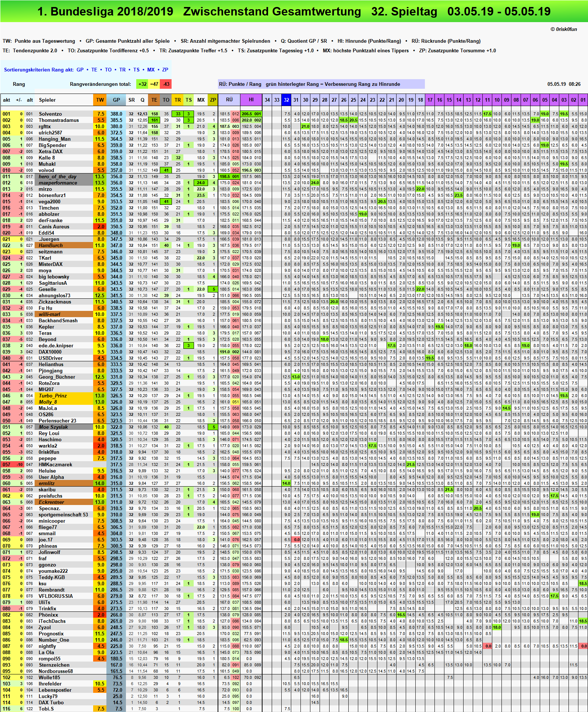Click the orange Eckrentner name cell
588x712 pixels.
[x=64, y=502]
